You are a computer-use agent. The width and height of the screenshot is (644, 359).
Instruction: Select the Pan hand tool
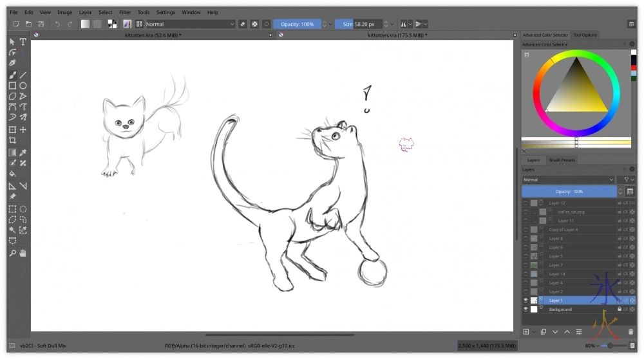[x=23, y=253]
